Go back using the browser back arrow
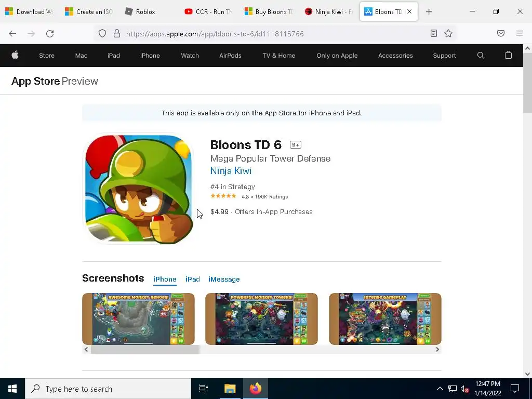Image resolution: width=532 pixels, height=399 pixels. (12, 33)
